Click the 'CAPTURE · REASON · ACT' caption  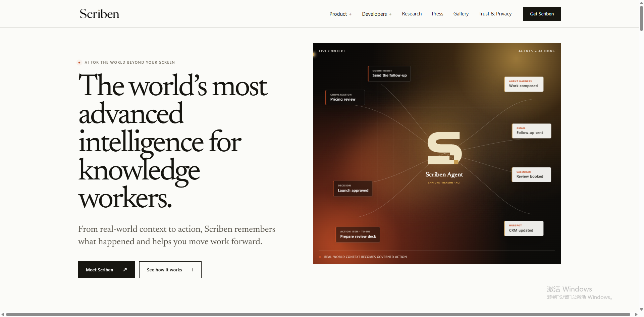click(x=444, y=183)
